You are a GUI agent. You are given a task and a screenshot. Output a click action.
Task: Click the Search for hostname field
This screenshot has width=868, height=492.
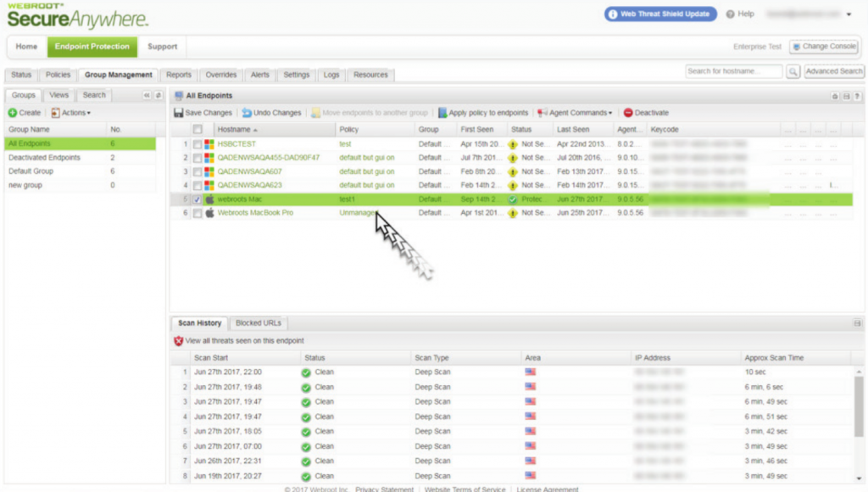[733, 71]
